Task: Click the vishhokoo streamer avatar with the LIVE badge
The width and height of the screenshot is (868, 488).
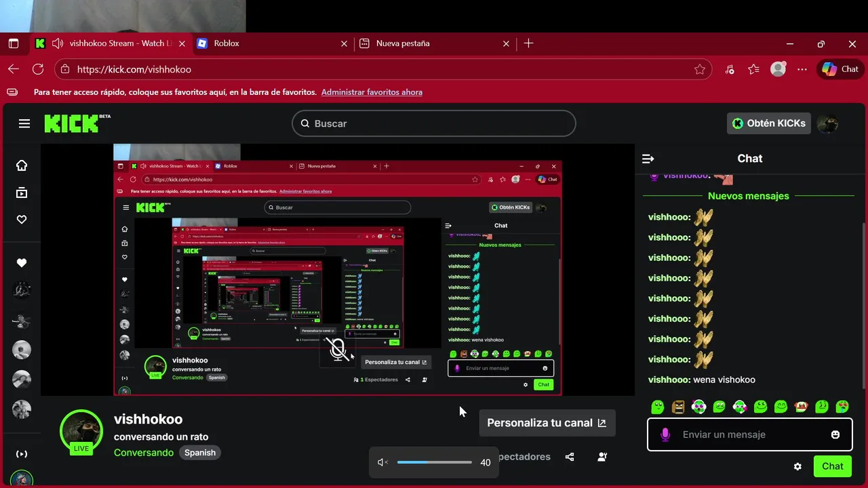Action: pos(81,432)
